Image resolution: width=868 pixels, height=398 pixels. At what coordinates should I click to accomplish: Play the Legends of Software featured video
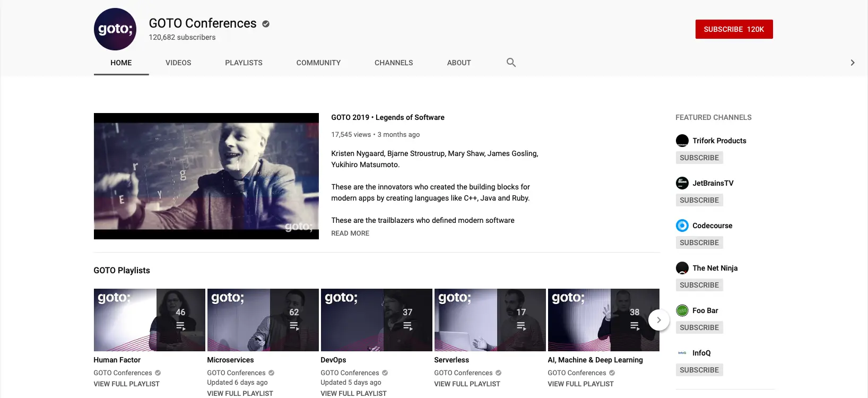tap(206, 176)
